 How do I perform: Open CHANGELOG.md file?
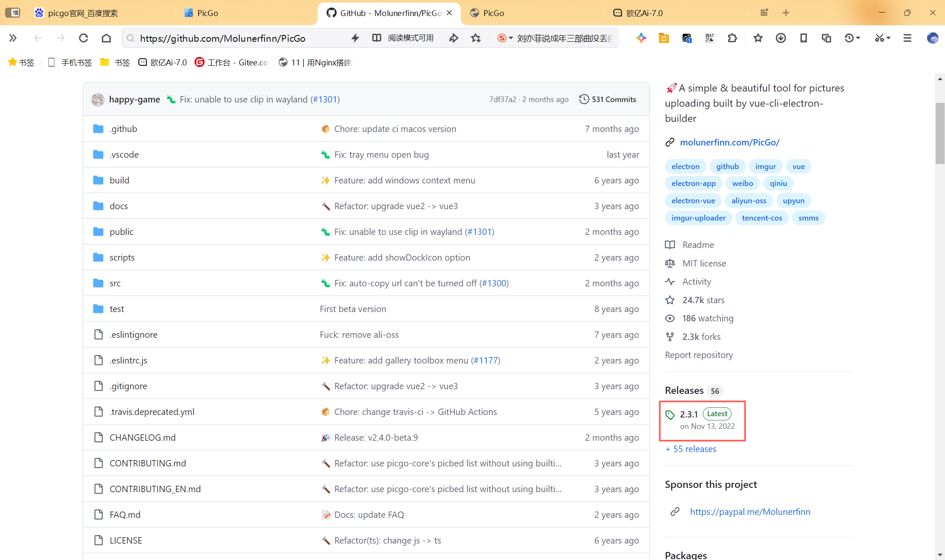pyautogui.click(x=143, y=437)
